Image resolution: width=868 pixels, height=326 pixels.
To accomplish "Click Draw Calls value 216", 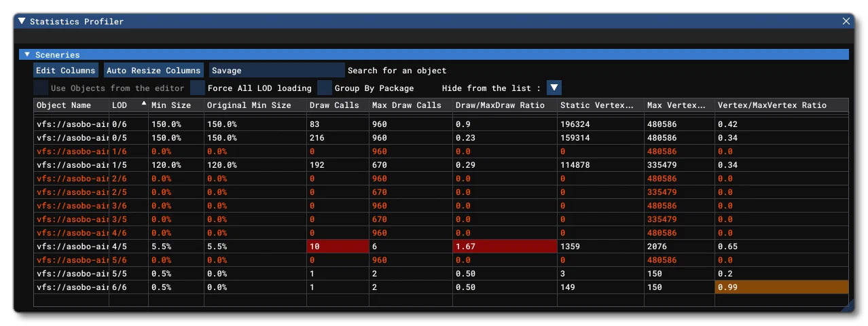I will click(x=317, y=138).
